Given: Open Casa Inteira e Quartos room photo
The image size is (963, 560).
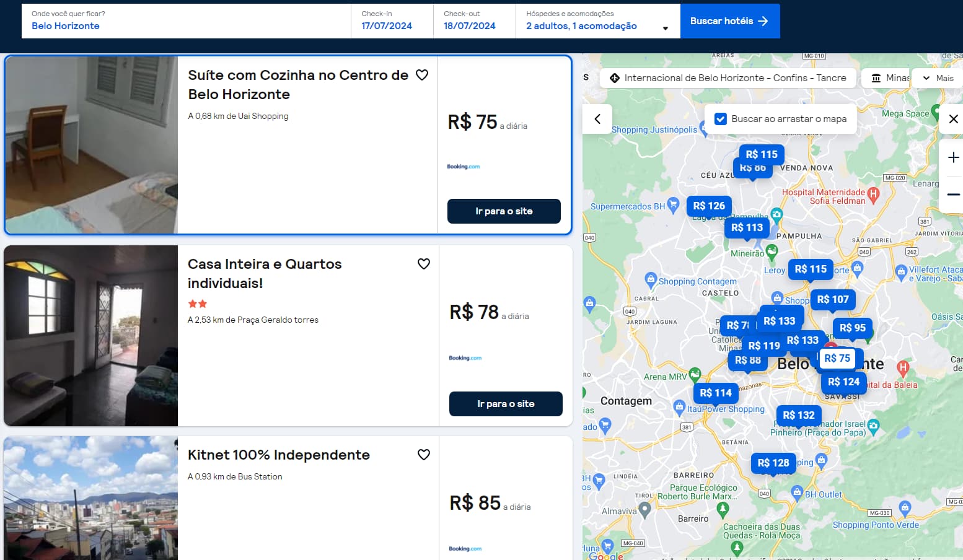Looking at the screenshot, I should click(x=90, y=336).
